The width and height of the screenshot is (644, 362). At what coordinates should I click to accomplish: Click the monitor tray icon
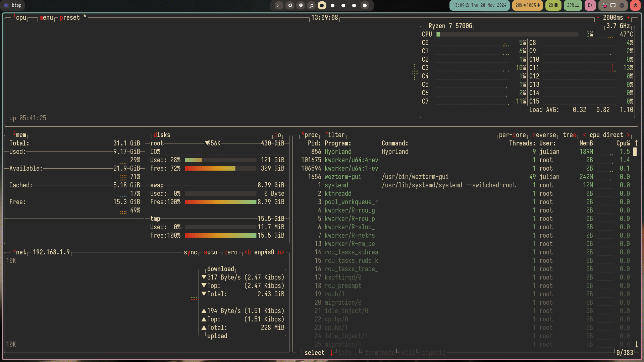pos(613,5)
